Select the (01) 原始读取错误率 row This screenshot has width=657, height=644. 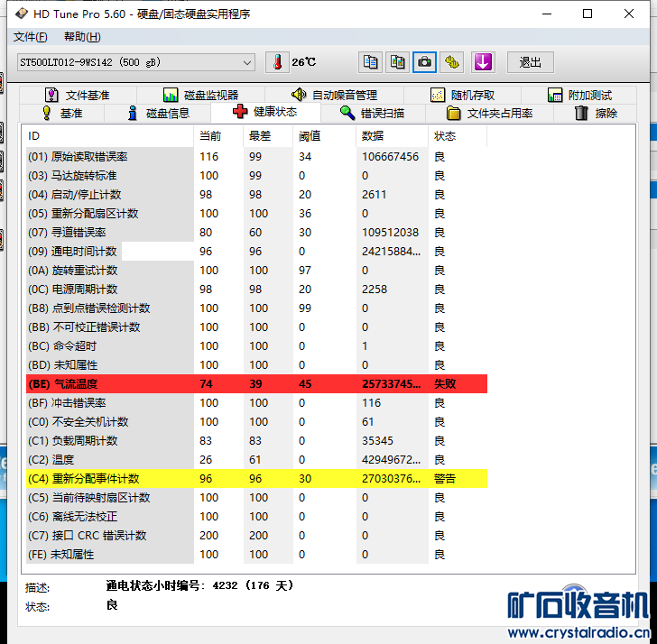coord(256,157)
